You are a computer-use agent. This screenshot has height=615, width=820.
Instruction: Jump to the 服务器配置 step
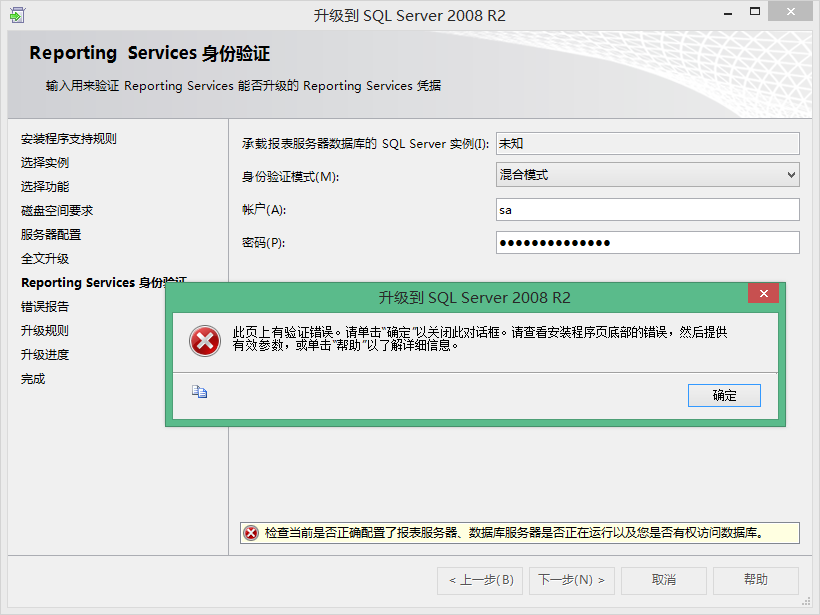51,235
